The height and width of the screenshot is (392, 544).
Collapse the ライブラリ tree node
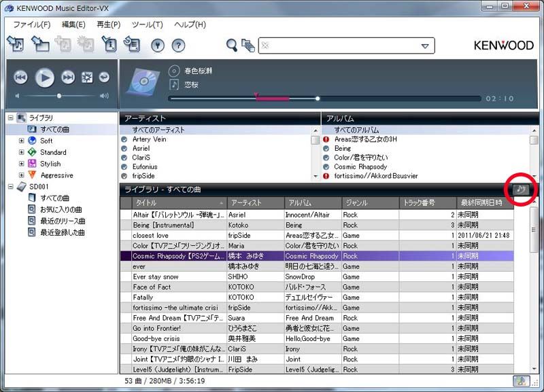coord(11,118)
